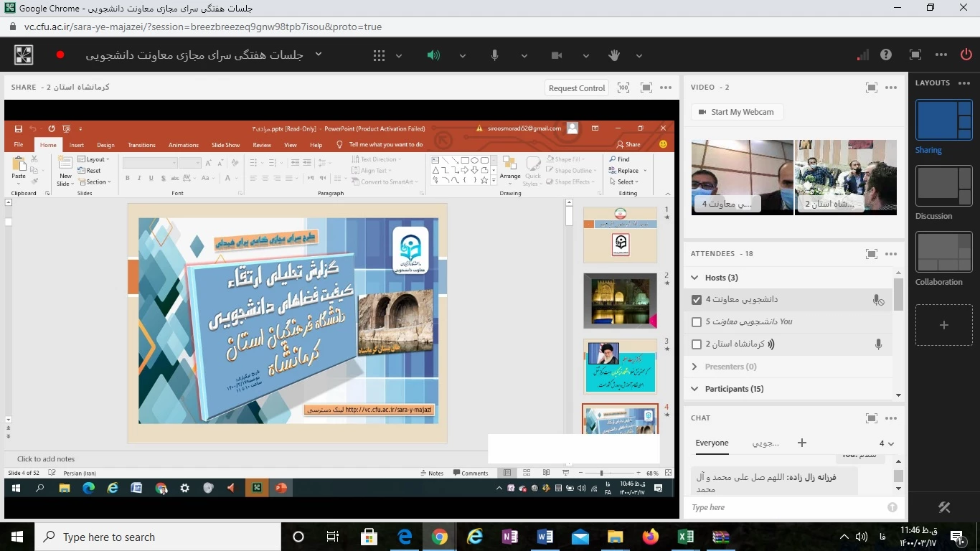Open the meeting title dropdown arrow
This screenshot has width=980, height=551.
coord(319,55)
